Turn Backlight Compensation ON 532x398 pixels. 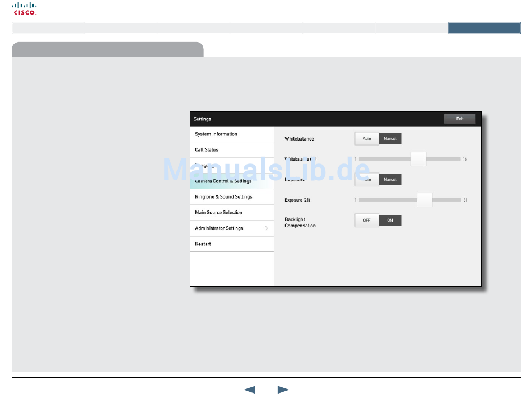click(x=390, y=221)
